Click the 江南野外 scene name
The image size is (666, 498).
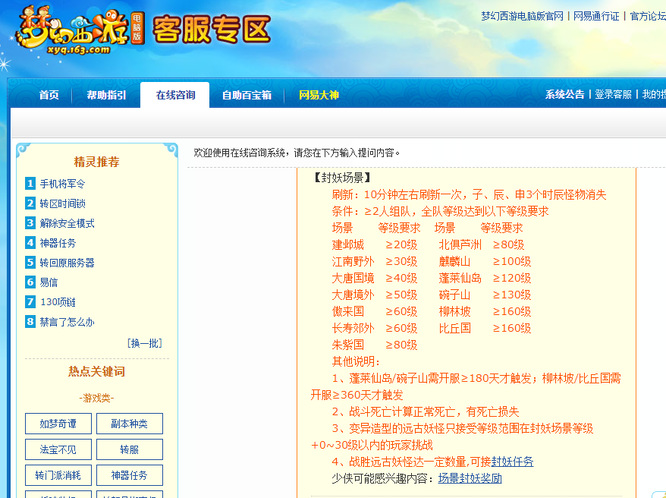[x=353, y=261]
